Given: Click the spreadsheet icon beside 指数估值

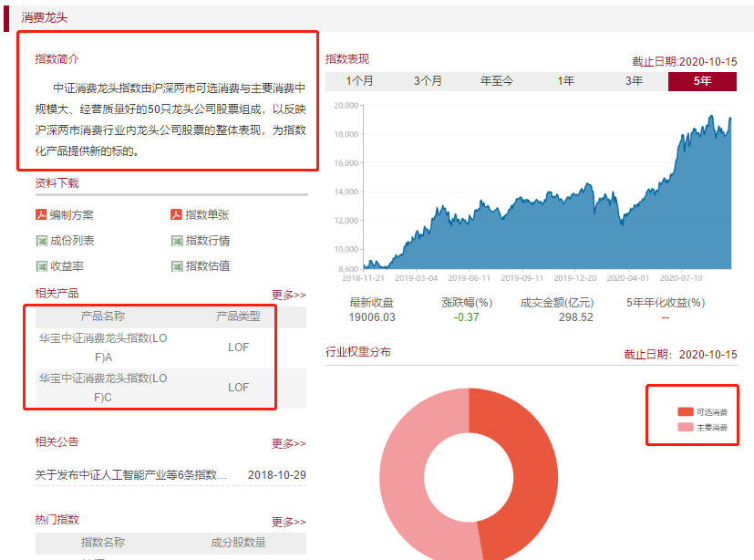Looking at the screenshot, I should point(177,266).
